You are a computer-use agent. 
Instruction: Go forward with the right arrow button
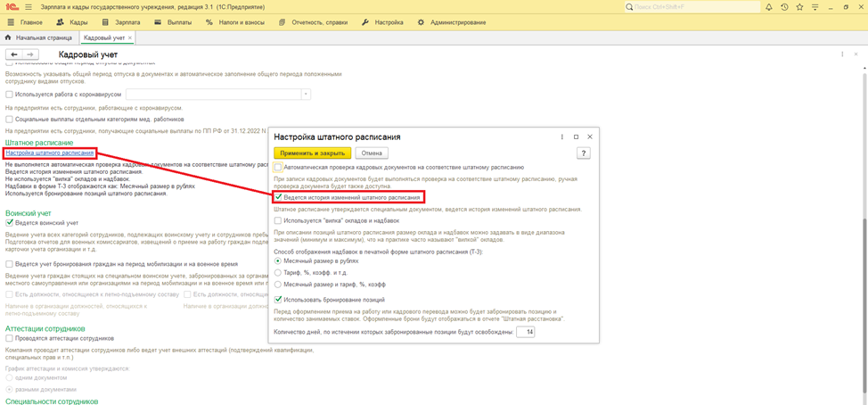coord(30,54)
